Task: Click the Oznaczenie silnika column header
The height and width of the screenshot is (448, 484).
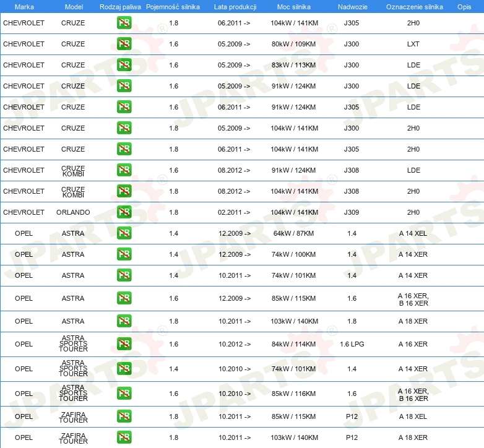Action: (414, 6)
